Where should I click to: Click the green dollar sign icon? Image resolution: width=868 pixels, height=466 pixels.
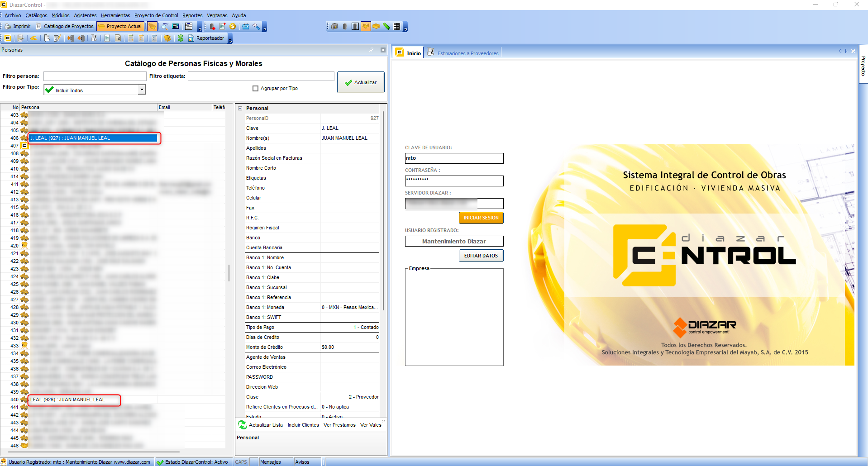pyautogui.click(x=181, y=38)
